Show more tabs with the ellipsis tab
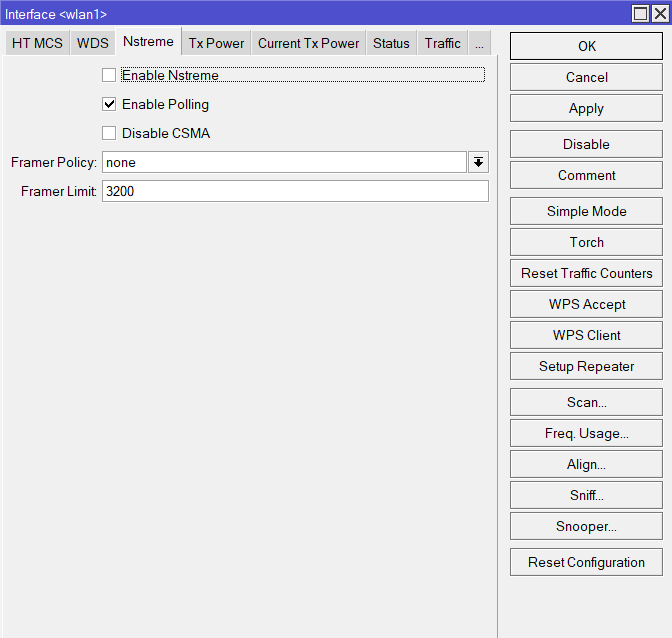Image resolution: width=672 pixels, height=638 pixels. click(x=480, y=43)
